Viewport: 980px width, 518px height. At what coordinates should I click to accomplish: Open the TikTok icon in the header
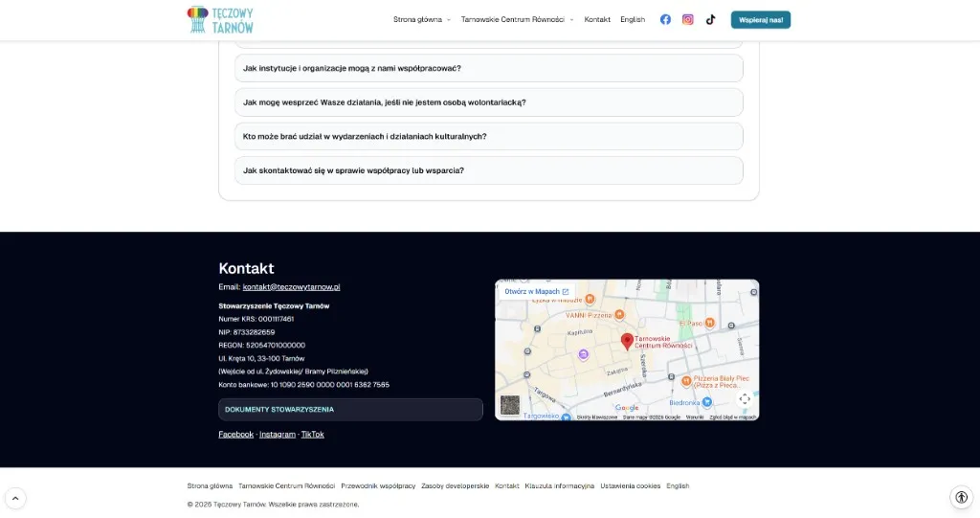pos(711,19)
